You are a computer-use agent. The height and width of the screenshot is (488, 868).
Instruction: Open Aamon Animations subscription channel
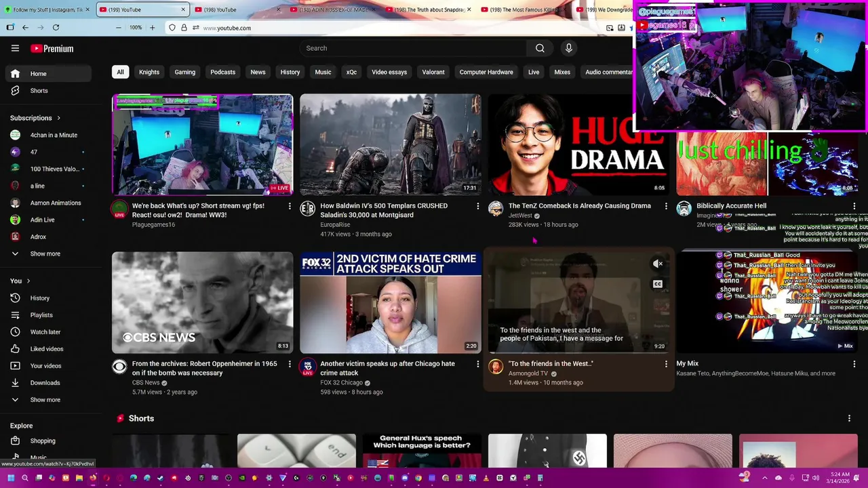[48, 203]
